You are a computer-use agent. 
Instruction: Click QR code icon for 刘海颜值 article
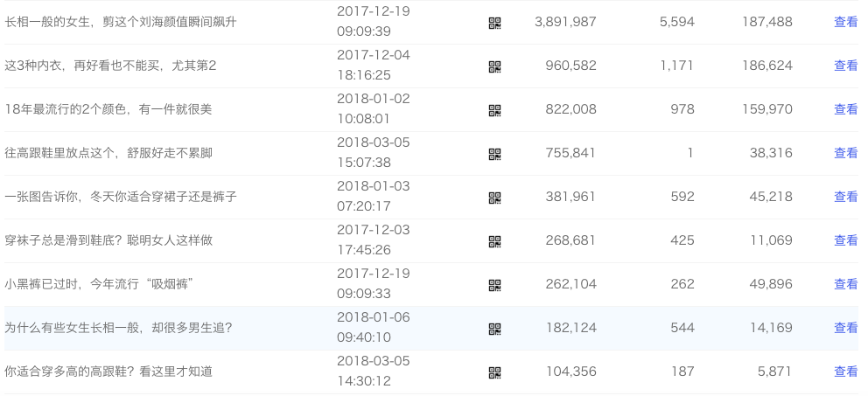[x=494, y=23]
